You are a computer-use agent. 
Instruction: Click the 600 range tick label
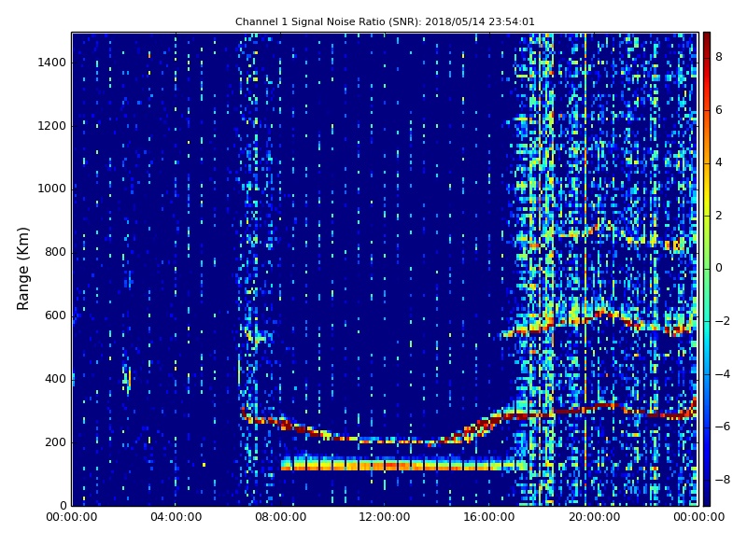[x=55, y=315]
